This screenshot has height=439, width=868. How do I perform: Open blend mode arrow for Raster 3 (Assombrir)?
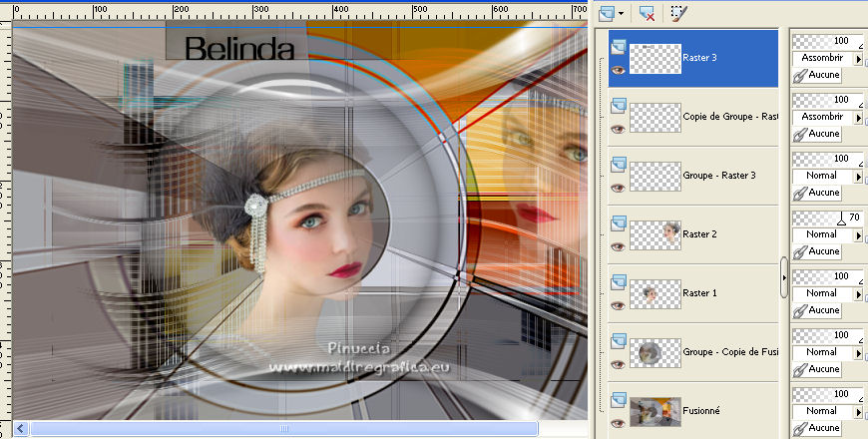[x=859, y=58]
